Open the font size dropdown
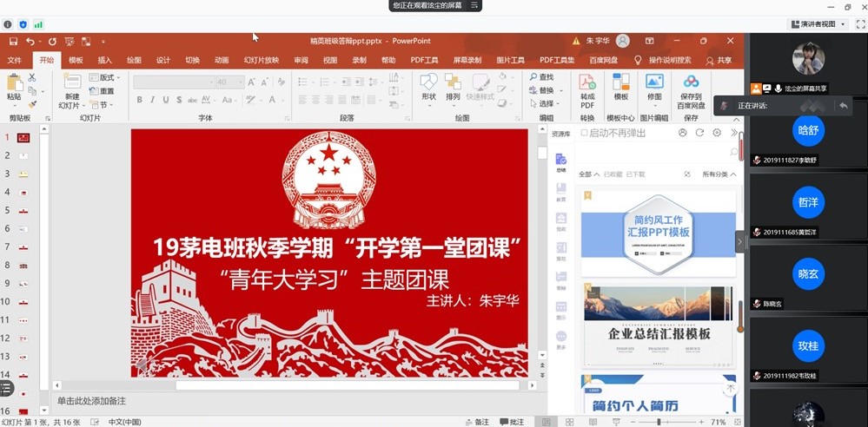Viewport: 868px width, 427px height. (240, 82)
